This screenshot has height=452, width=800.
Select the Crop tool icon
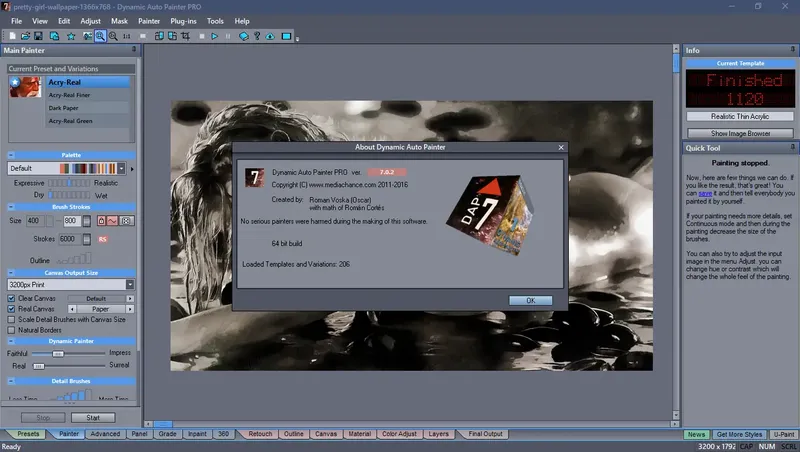coord(186,36)
